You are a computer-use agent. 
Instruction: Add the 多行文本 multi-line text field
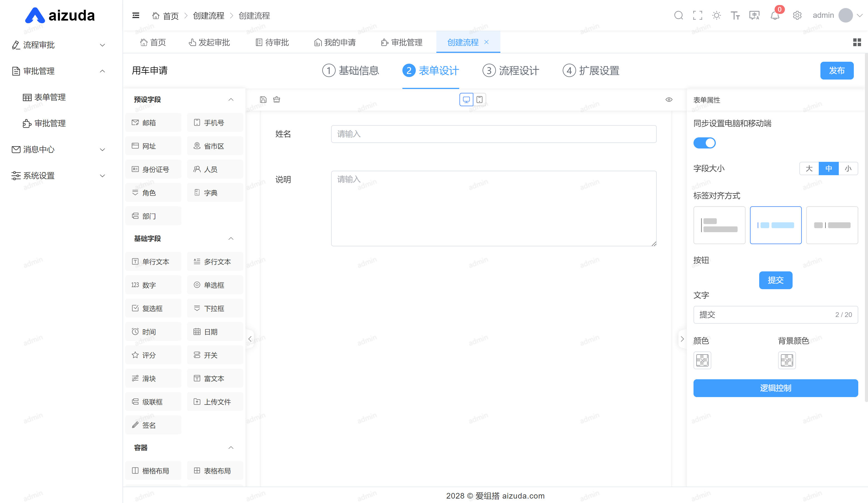[x=215, y=261]
